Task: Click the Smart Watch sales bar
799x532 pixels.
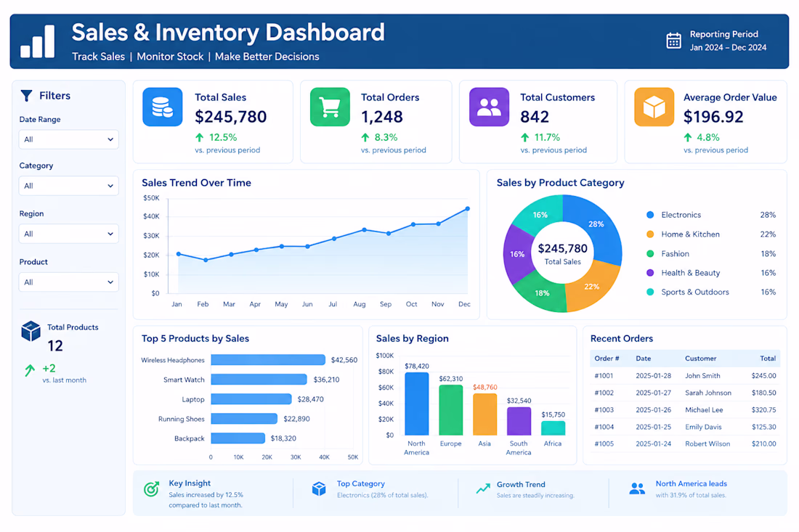Action: point(259,380)
